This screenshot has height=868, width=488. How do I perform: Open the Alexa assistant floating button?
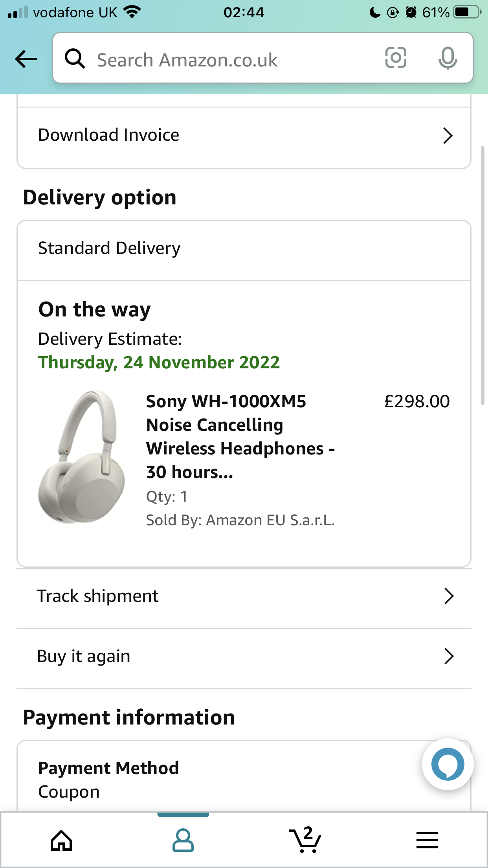tap(448, 764)
